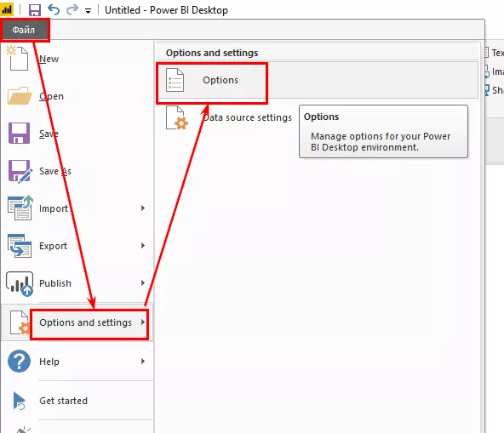Click the Export icon

pos(20,246)
